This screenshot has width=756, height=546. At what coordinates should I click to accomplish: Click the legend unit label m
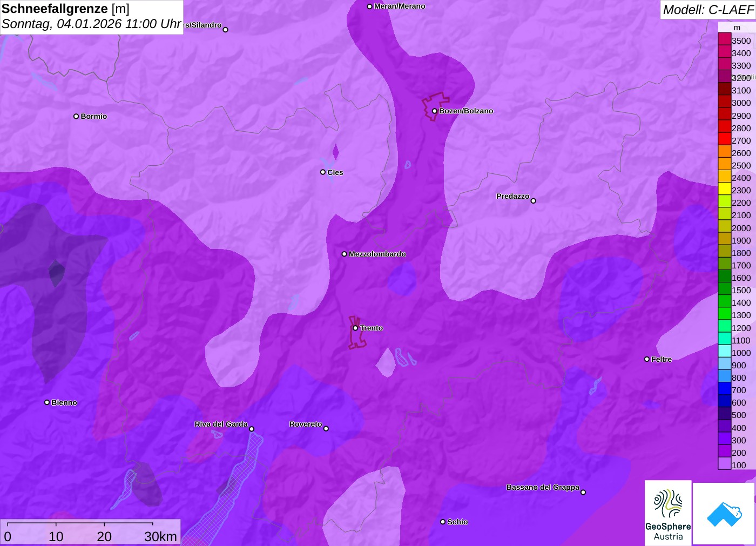(x=737, y=28)
